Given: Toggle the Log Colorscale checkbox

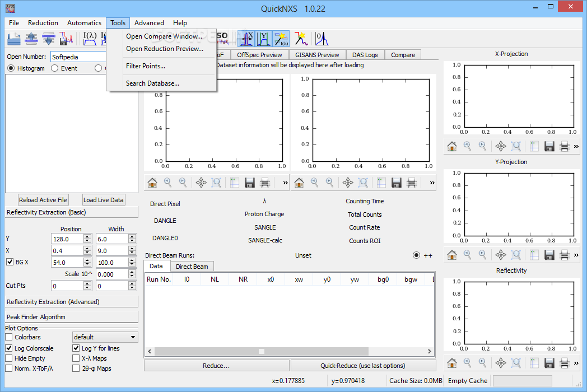Looking at the screenshot, I should (9, 348).
